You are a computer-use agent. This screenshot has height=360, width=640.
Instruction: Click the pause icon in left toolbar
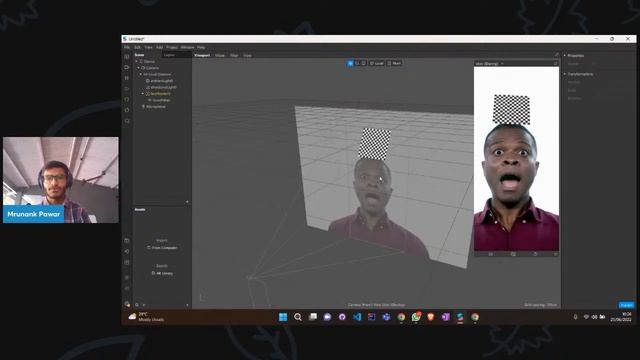[127, 78]
